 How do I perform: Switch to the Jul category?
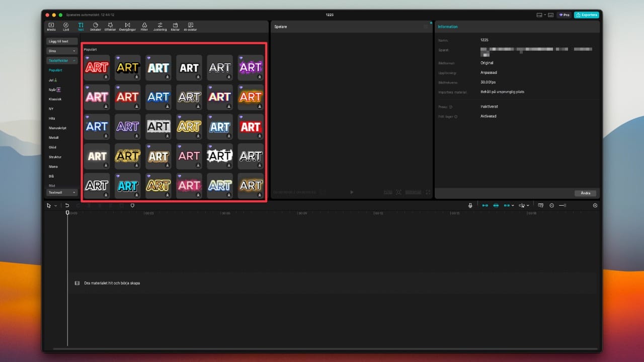pos(52,80)
